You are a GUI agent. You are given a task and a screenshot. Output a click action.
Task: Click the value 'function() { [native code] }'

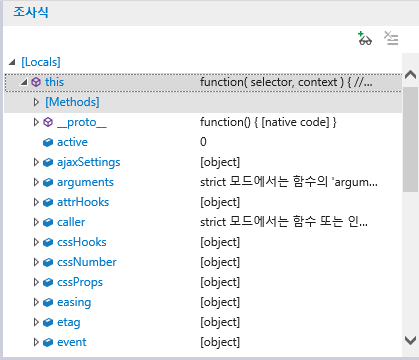(x=268, y=122)
